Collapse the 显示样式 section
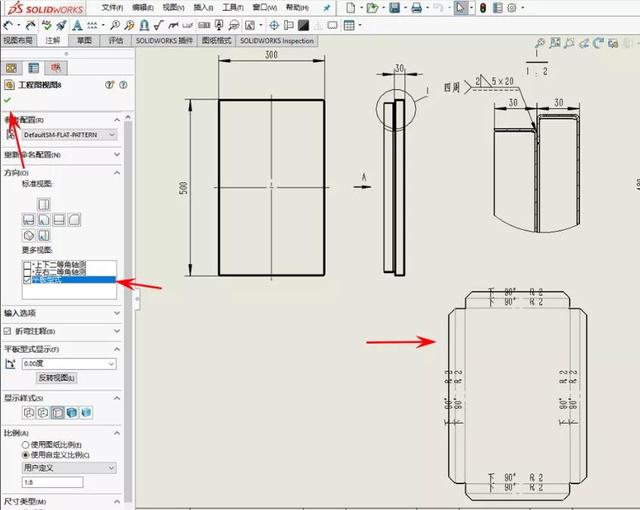 (x=117, y=398)
